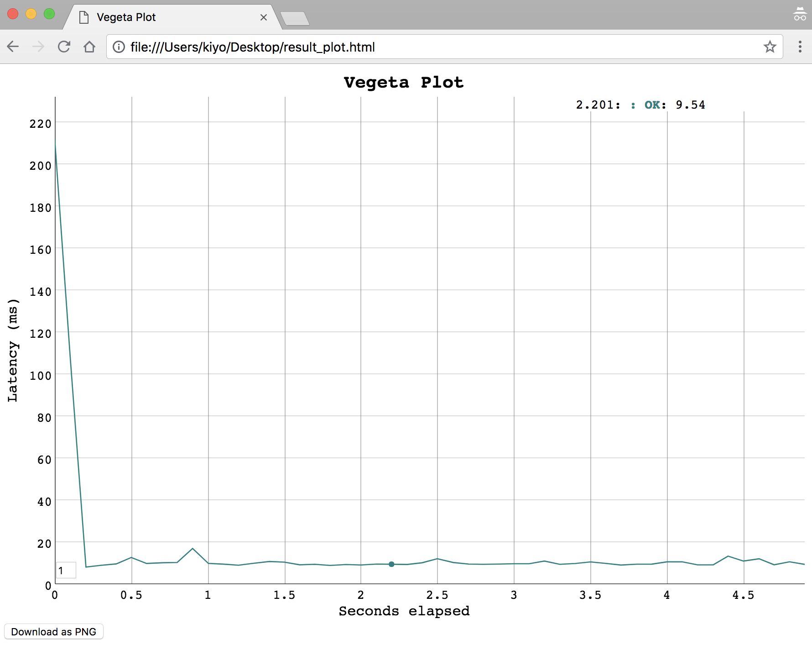Image resolution: width=812 pixels, height=650 pixels.
Task: Click the x-axis tick label 4.5
Action: [x=744, y=595]
